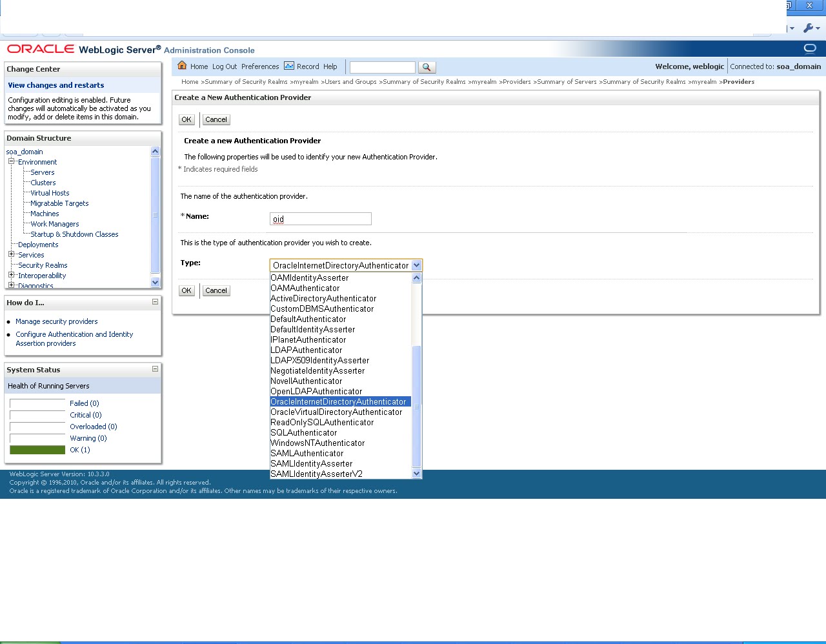Viewport: 826px width, 644px height.
Task: Open View changes and restarts link
Action: (55, 85)
